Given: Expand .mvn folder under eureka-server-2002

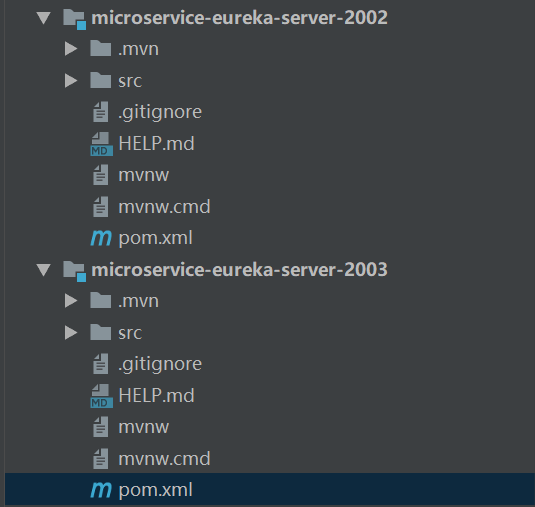Looking at the screenshot, I should (x=71, y=49).
